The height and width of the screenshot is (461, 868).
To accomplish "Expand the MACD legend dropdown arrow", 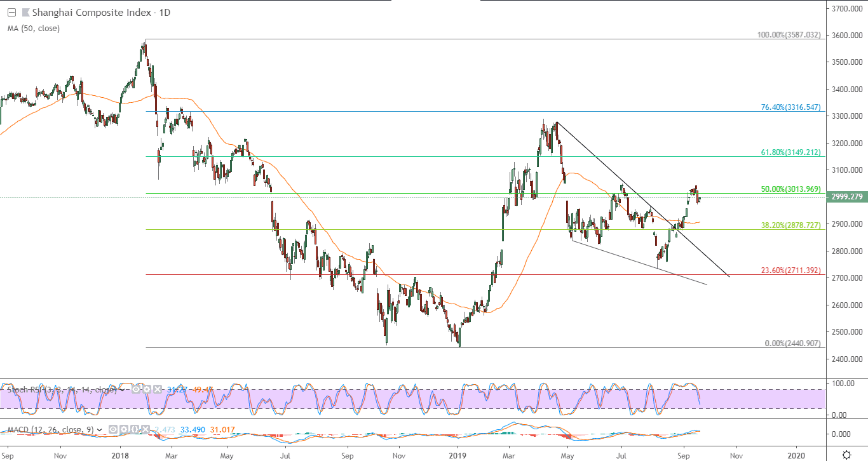I will 99,430.
